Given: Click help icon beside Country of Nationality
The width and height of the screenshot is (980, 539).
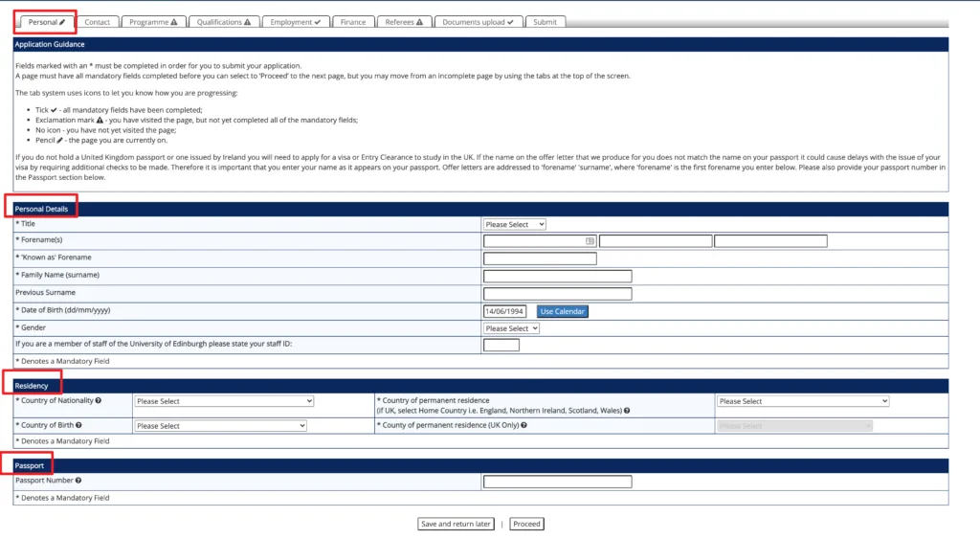Looking at the screenshot, I should pyautogui.click(x=99, y=400).
